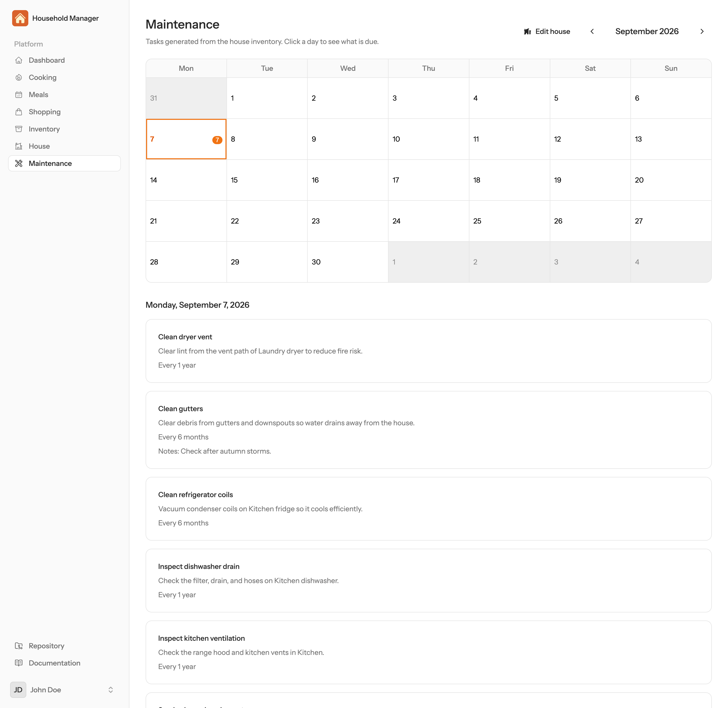
Task: Click the JD user avatar
Action: click(x=18, y=690)
